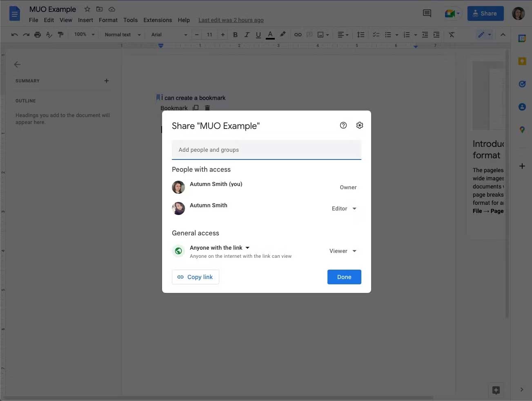
Task: Open the comment history panel
Action: pyautogui.click(x=427, y=13)
